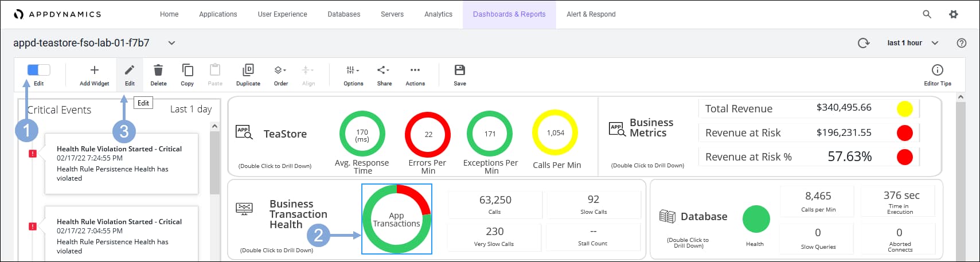Go to the Applications menu item

(218, 14)
